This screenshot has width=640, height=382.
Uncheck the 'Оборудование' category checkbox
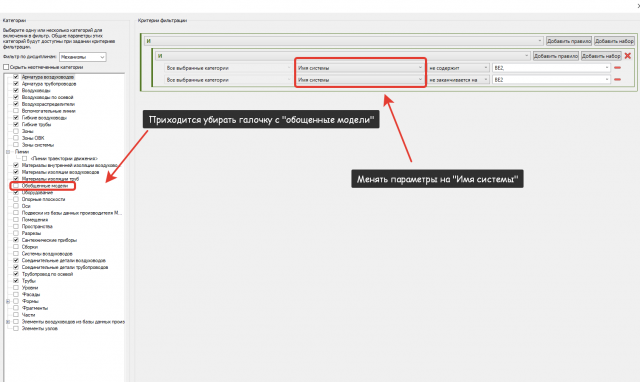click(16, 192)
